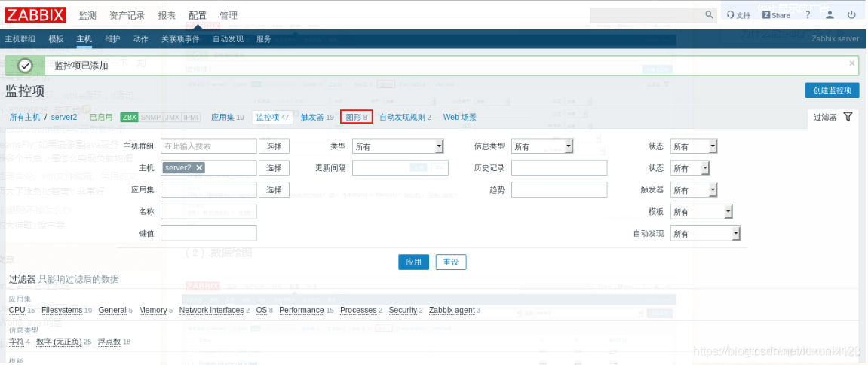
Task: Focus the 键值 input field
Action: pos(209,233)
